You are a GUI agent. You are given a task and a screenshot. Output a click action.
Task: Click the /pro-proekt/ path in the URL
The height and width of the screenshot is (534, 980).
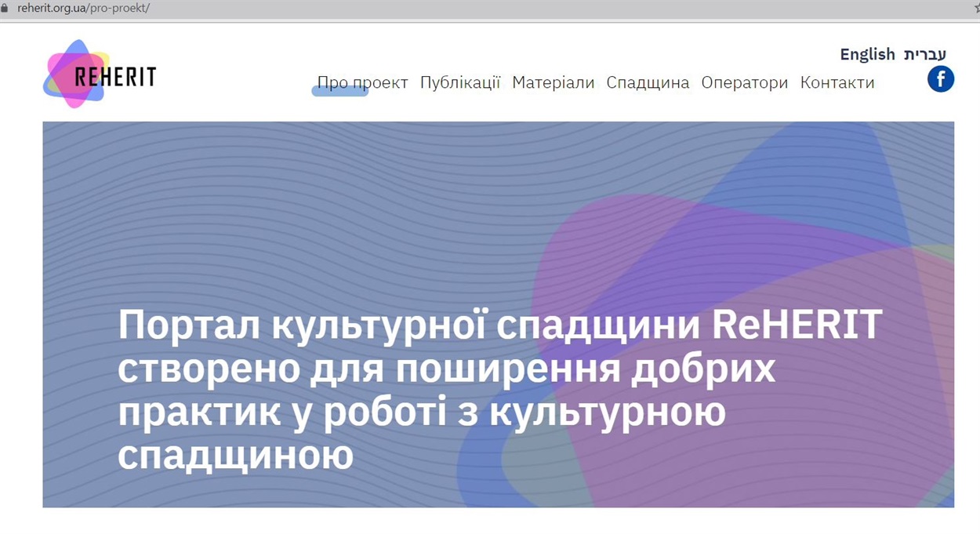pyautogui.click(x=120, y=8)
